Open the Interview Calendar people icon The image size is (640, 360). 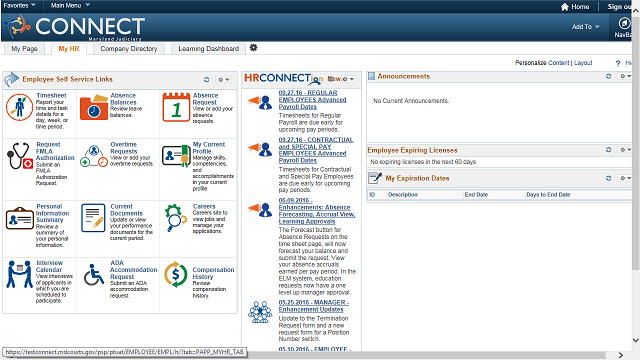19,274
